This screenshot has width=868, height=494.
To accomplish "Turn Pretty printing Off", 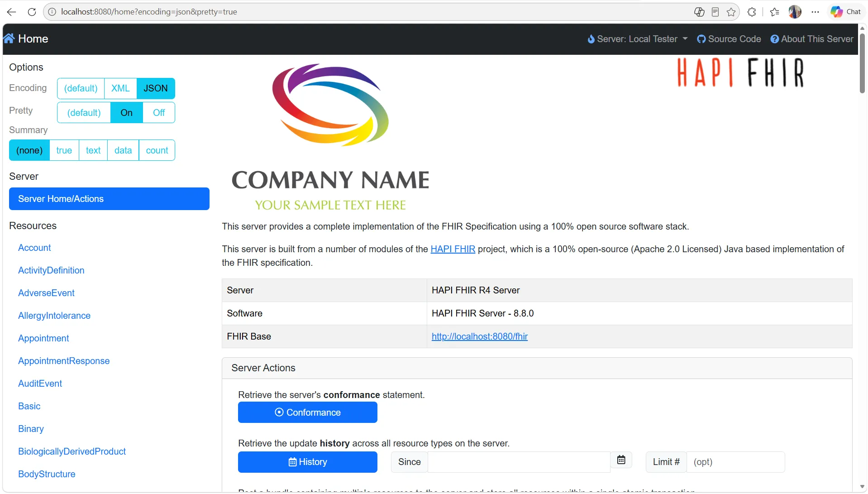I will click(159, 113).
